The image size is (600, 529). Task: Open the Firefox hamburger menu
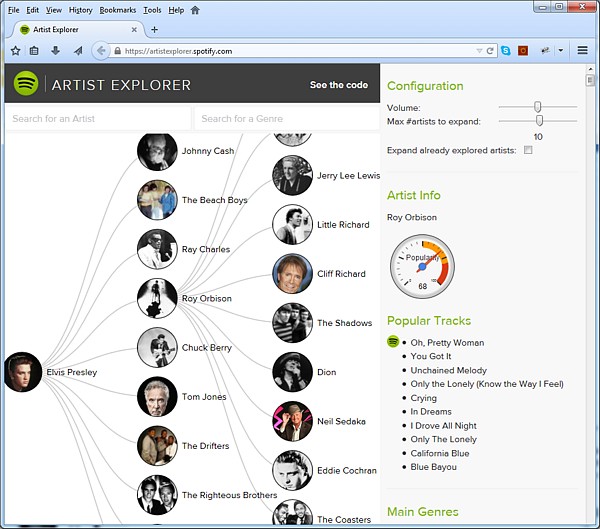coord(582,50)
